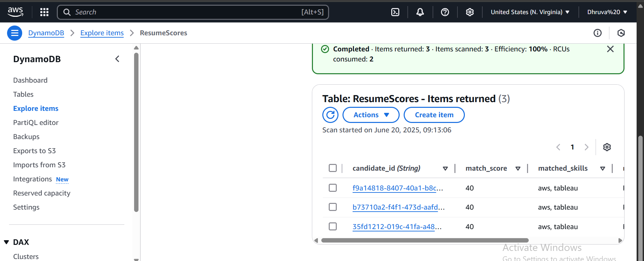Click the match_score column header
Screen dimensions: 644x261
486,168
